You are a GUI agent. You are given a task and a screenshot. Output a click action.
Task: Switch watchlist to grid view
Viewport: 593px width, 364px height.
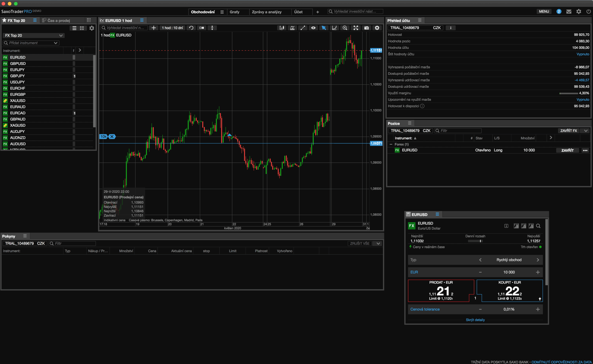[x=82, y=28]
